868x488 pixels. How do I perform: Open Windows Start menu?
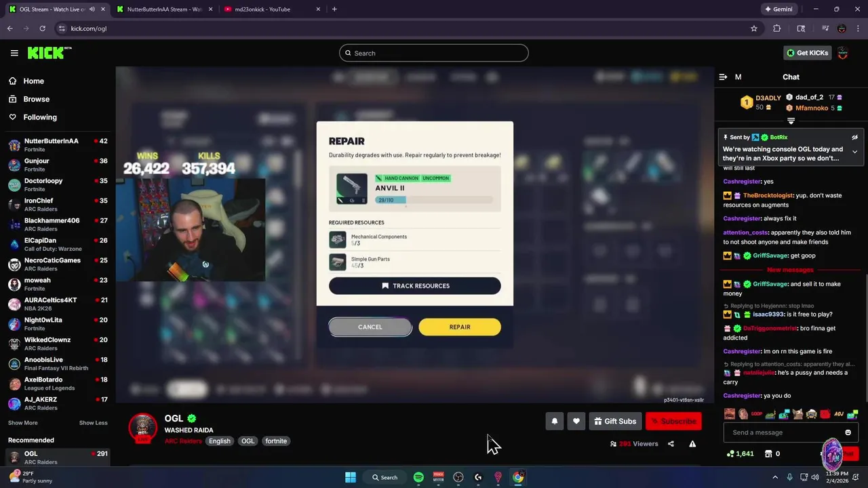[x=351, y=477]
